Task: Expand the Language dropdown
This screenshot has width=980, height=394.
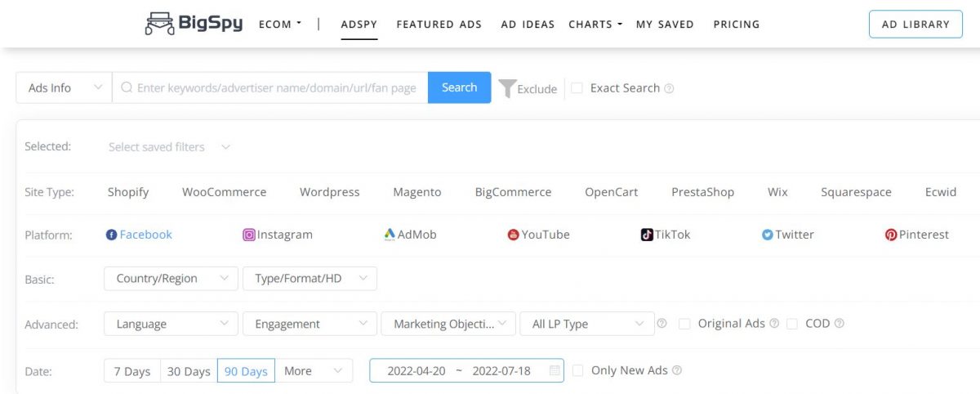Action: click(171, 324)
